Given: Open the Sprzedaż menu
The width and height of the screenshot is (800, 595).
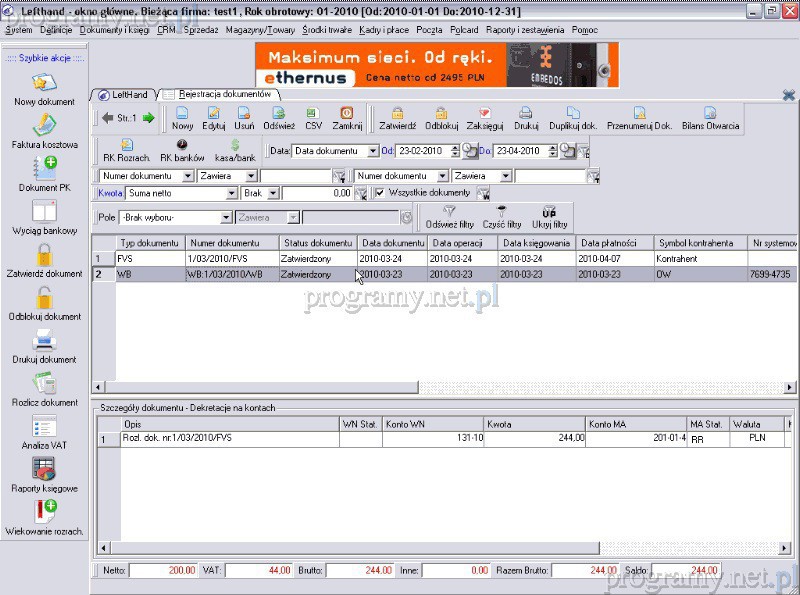Looking at the screenshot, I should 200,30.
